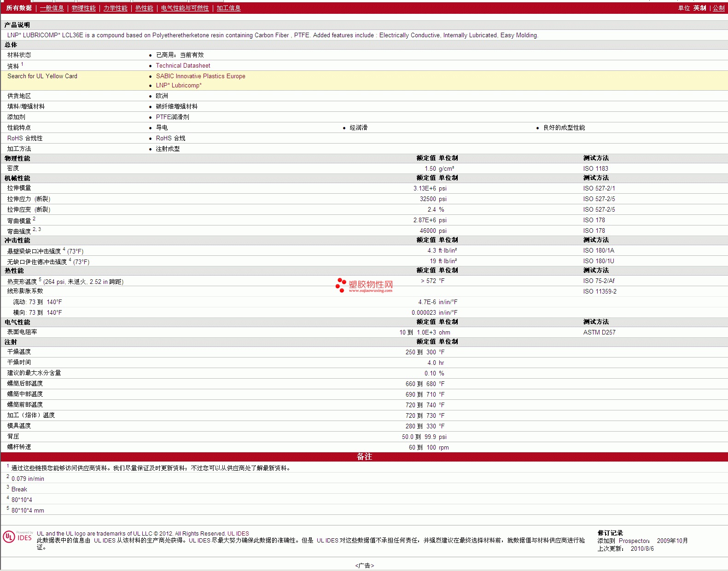Click the PTFE润滑剂 additive entry
728x571 pixels.
(172, 117)
